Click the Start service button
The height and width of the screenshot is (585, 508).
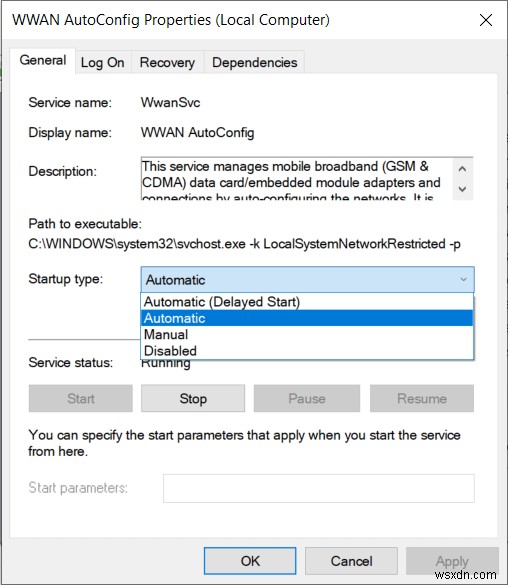[81, 398]
